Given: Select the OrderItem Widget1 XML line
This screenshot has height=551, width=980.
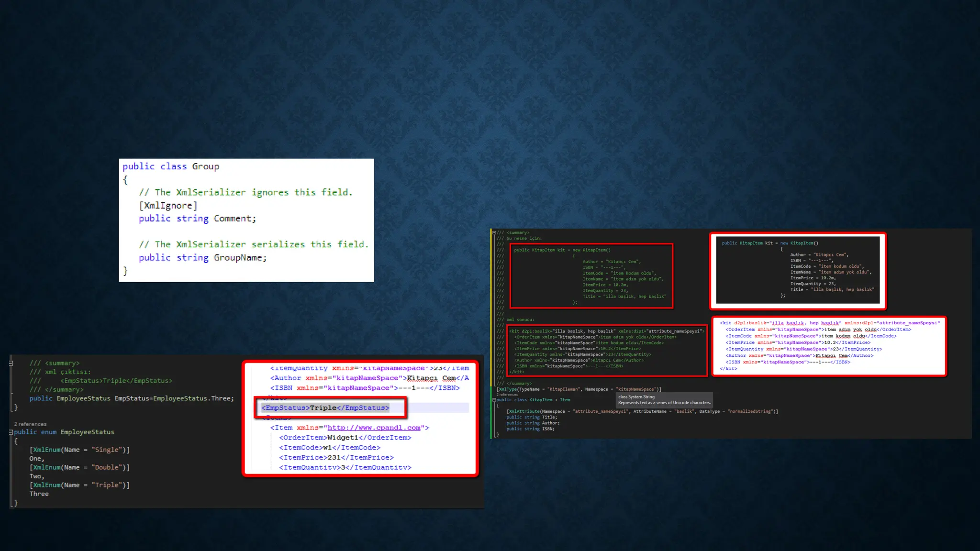Looking at the screenshot, I should click(345, 438).
